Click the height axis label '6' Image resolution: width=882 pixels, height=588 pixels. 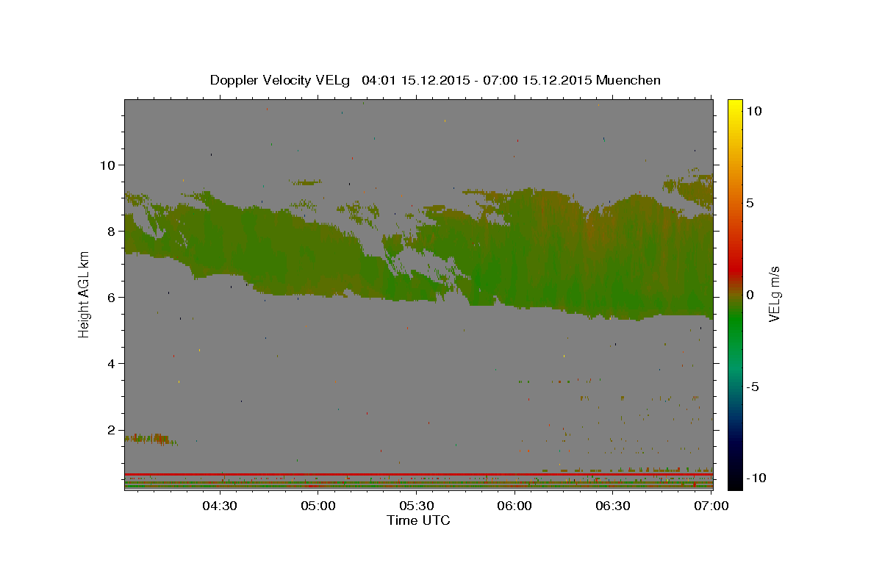111,297
